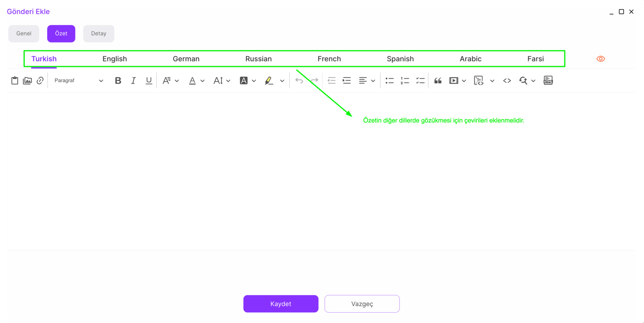
Task: Expand the text alignment dropdown
Action: tap(373, 81)
